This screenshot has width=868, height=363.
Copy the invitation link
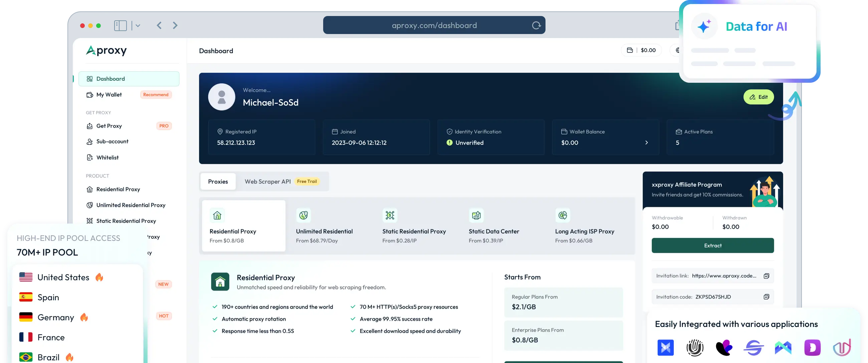(766, 276)
